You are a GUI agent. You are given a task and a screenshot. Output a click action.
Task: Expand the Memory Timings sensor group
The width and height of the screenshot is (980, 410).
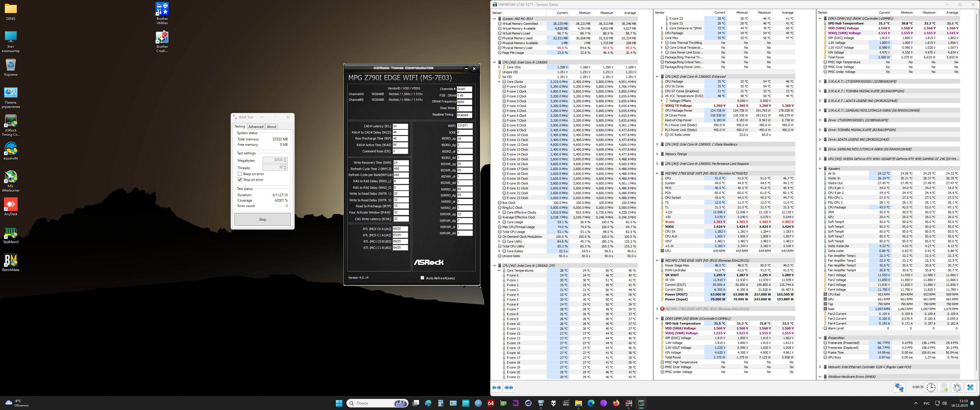pyautogui.click(x=657, y=154)
